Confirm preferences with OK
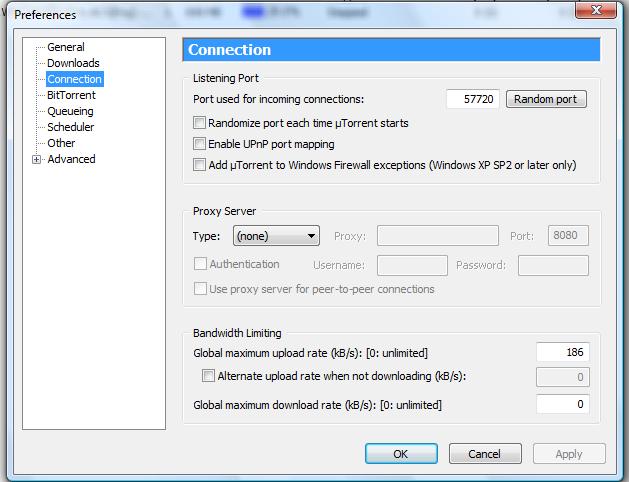The width and height of the screenshot is (629, 482). click(x=401, y=454)
